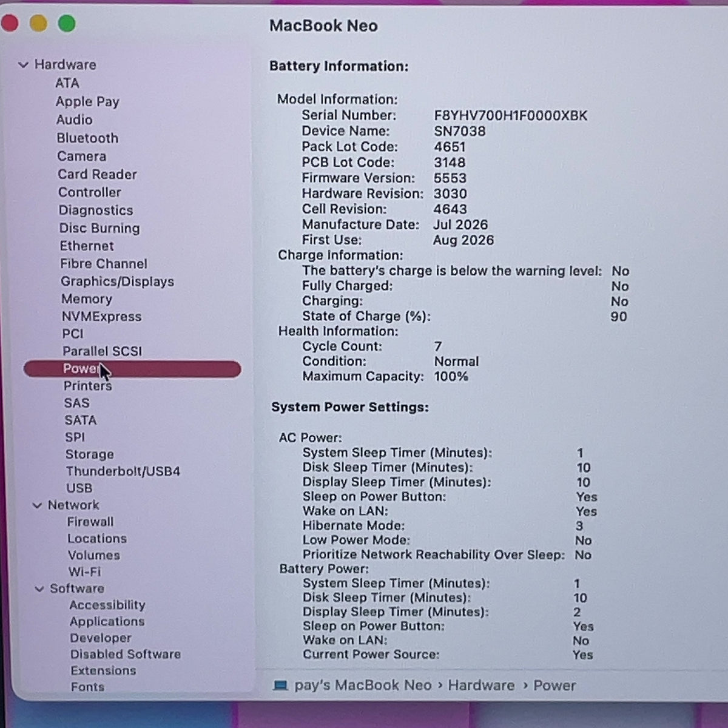This screenshot has width=728, height=728.
Task: Select Bluetooth in the Hardware list
Action: click(87, 138)
